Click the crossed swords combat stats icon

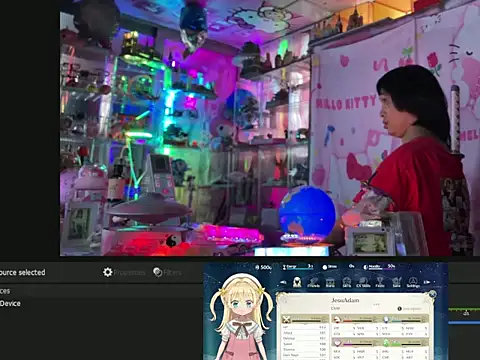tap(286, 320)
